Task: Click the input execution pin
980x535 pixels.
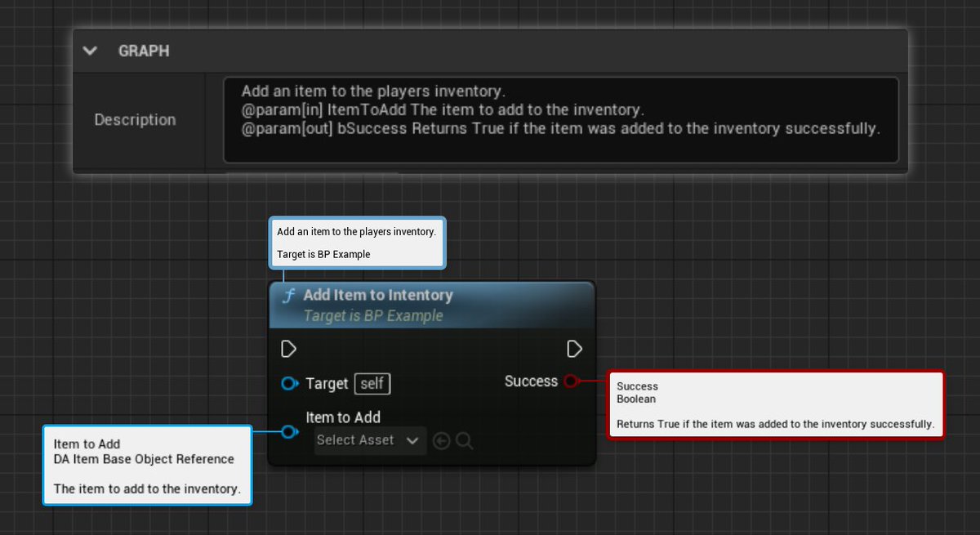Action: tap(288, 350)
